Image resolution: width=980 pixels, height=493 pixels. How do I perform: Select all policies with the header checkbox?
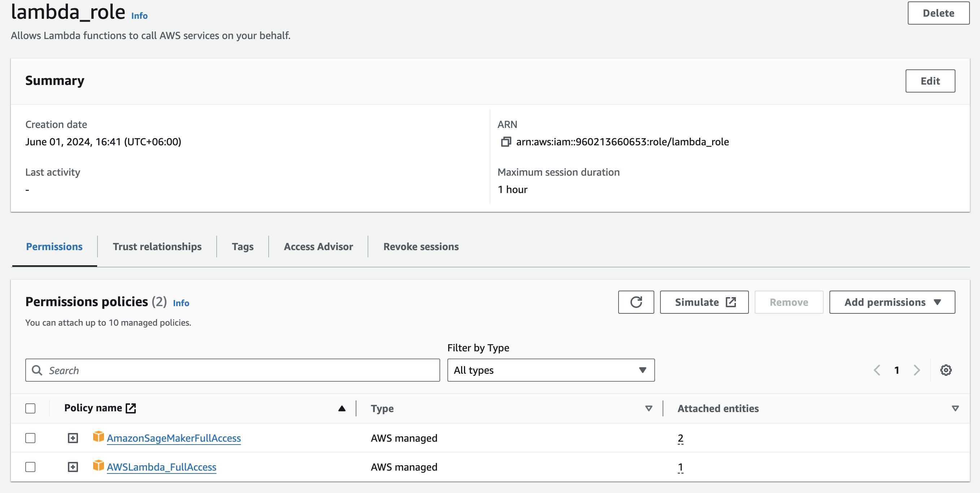pos(30,408)
